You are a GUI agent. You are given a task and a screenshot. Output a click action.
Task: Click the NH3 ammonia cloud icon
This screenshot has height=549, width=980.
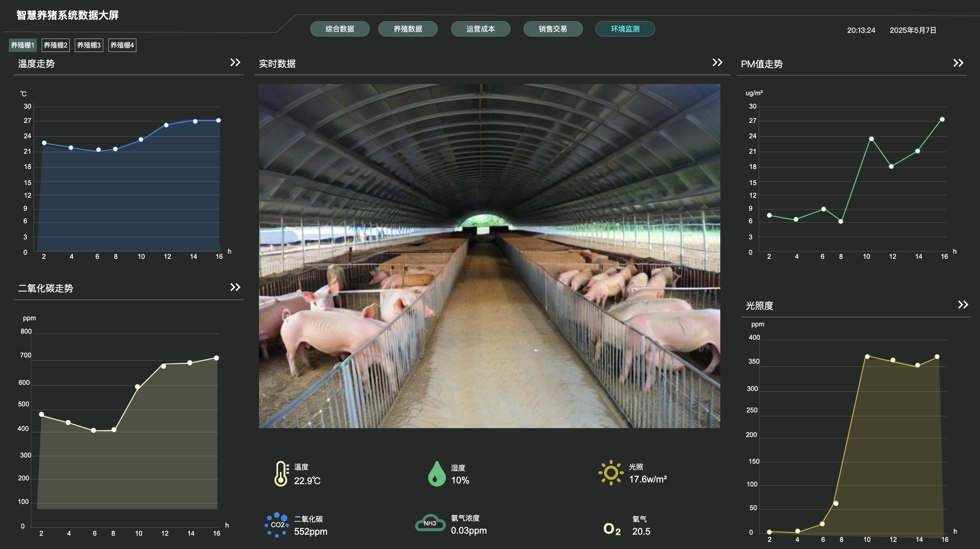pos(430,523)
